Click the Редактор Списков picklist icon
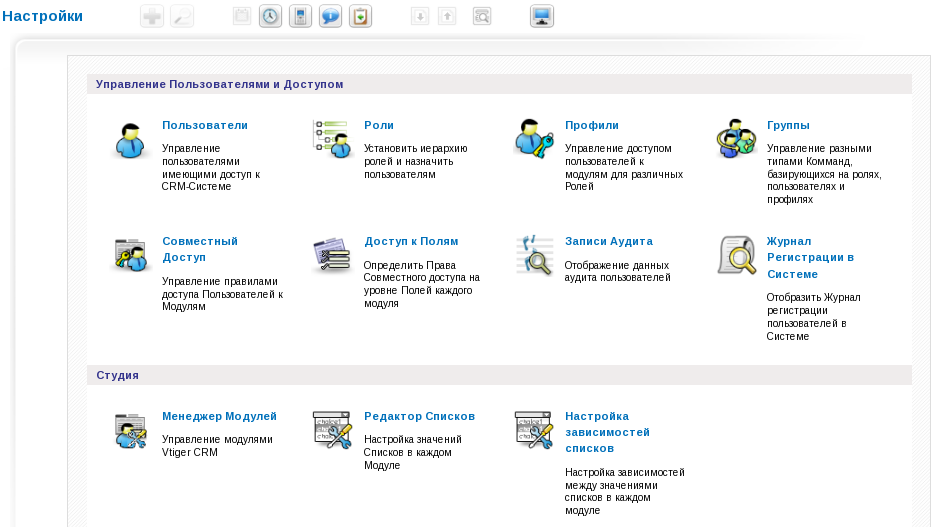Viewport: 937px width, 527px height. (x=332, y=430)
